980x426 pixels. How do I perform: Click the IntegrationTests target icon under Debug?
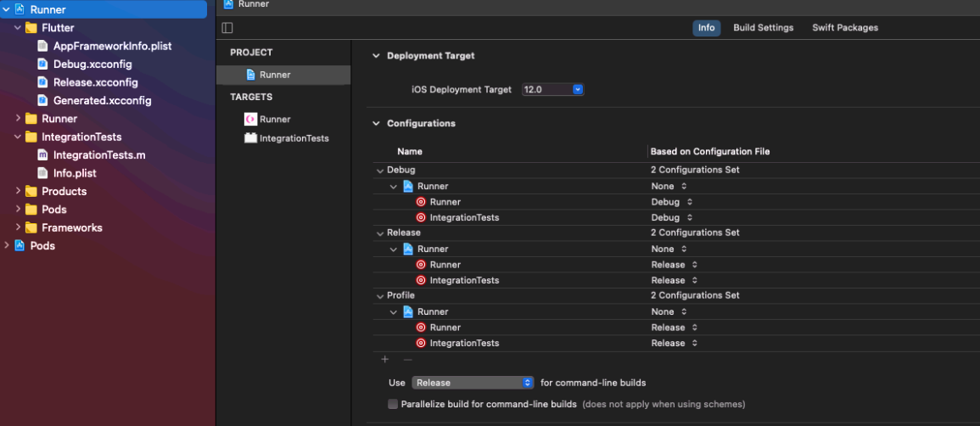pos(421,217)
